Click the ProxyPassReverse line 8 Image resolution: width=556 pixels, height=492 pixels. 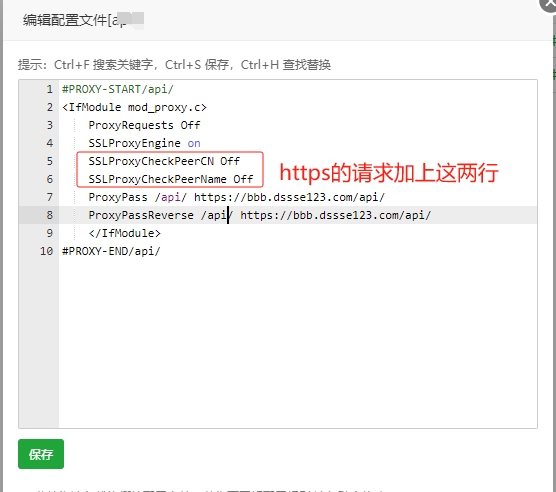click(260, 215)
